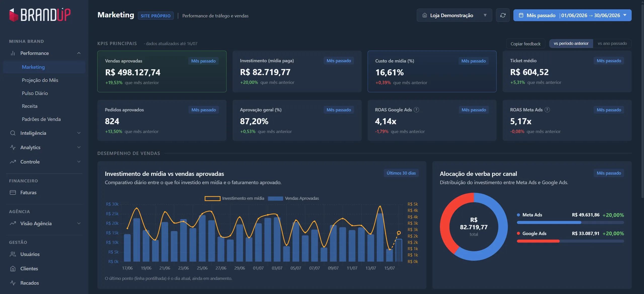Expand the Analytics menu section
The image size is (644, 294).
click(79, 147)
